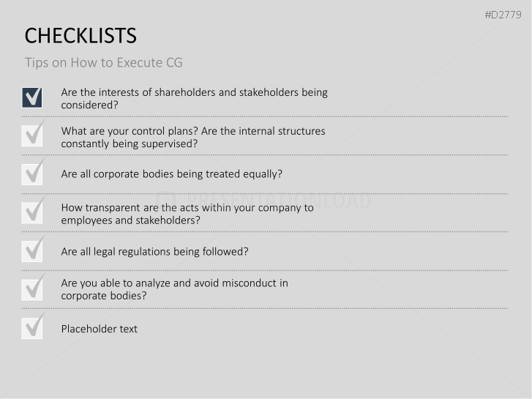Select the 'Placeholder text' item label
The height and width of the screenshot is (399, 532).
point(100,329)
